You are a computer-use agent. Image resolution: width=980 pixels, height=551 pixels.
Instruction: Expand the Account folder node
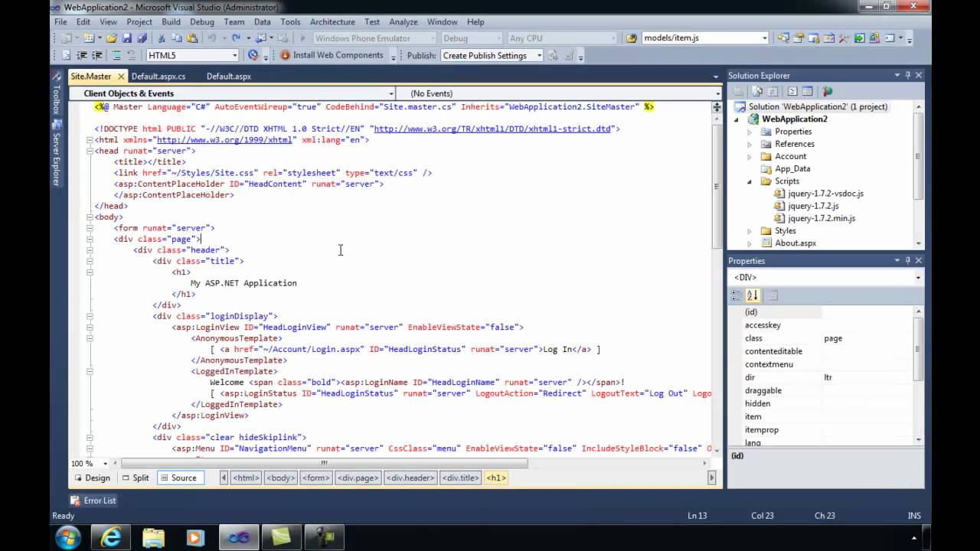coord(750,156)
